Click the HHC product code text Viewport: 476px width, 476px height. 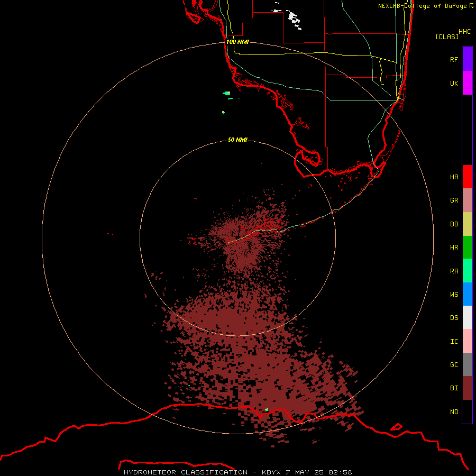(x=464, y=32)
